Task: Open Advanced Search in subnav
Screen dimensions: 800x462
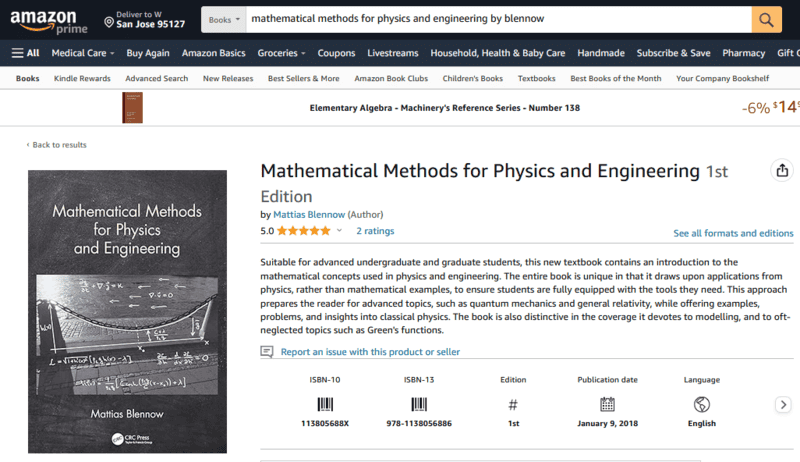Action: click(157, 79)
